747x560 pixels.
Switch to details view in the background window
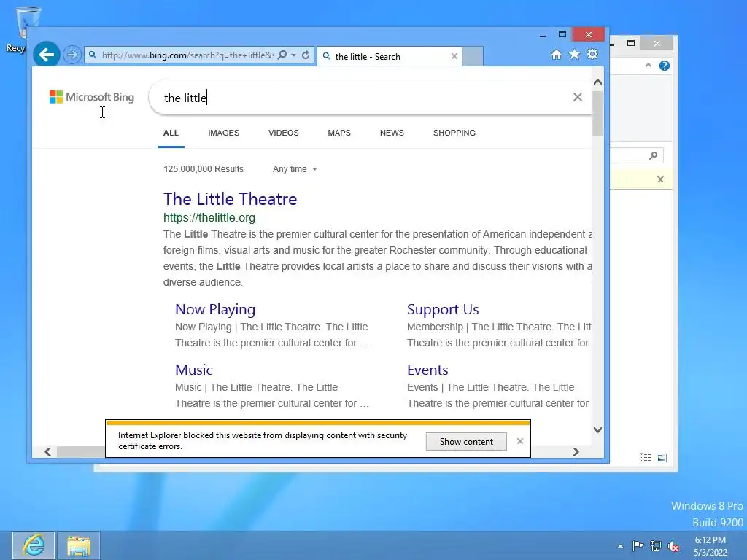click(645, 458)
